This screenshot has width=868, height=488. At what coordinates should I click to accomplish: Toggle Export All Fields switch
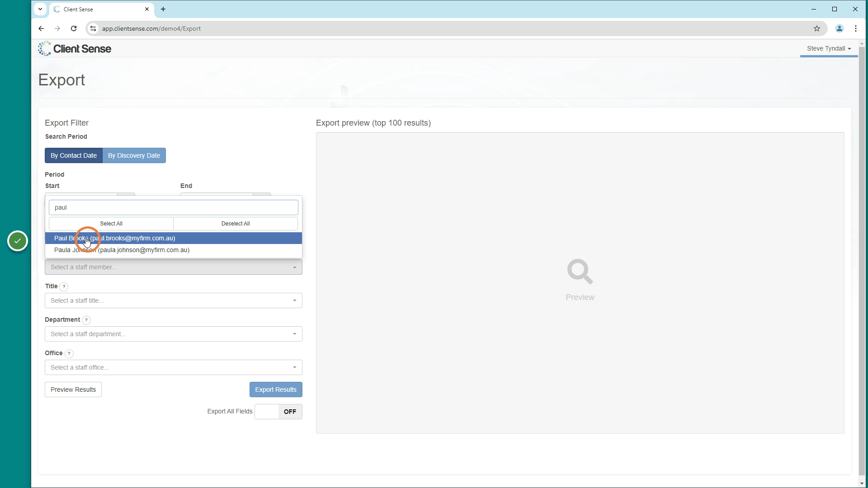(278, 412)
